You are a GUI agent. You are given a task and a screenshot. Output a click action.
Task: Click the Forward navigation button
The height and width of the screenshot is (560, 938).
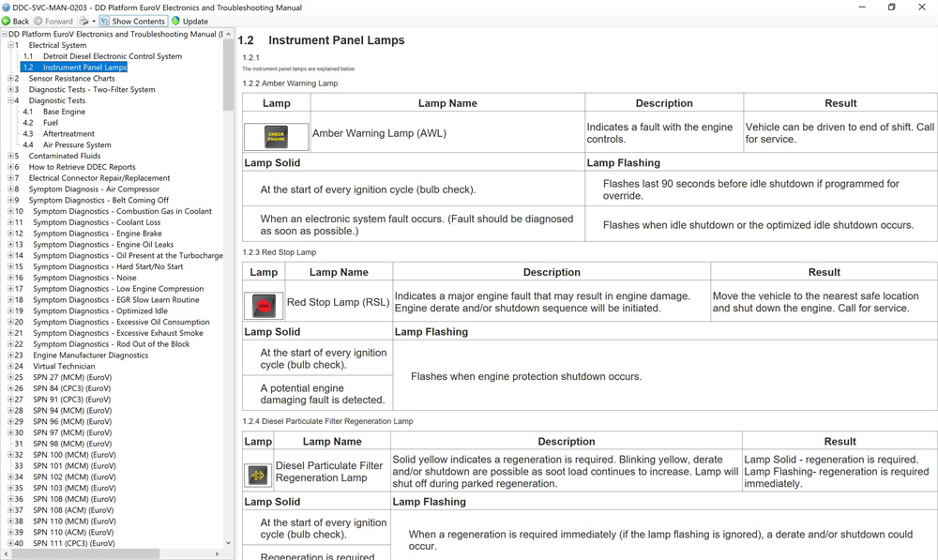[x=53, y=21]
